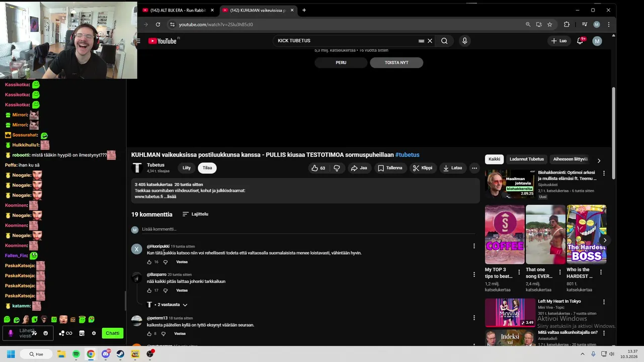Share the video with Jaa

click(359, 168)
